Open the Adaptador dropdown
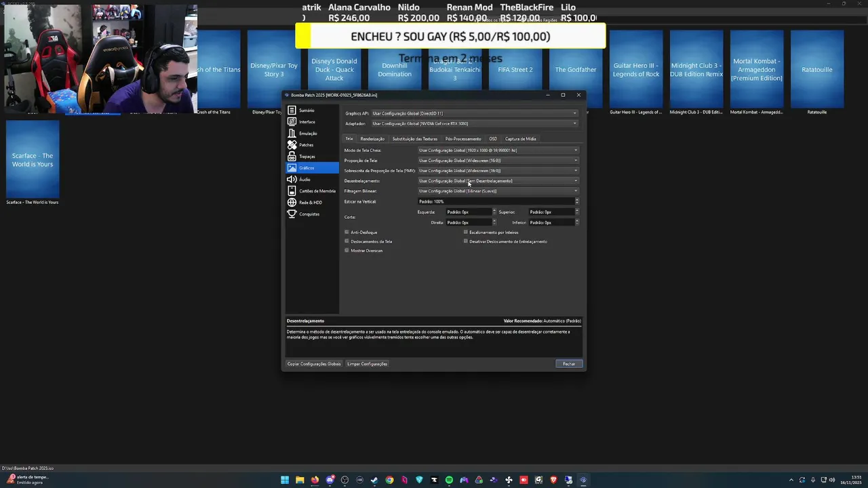The image size is (868, 488). 475,123
